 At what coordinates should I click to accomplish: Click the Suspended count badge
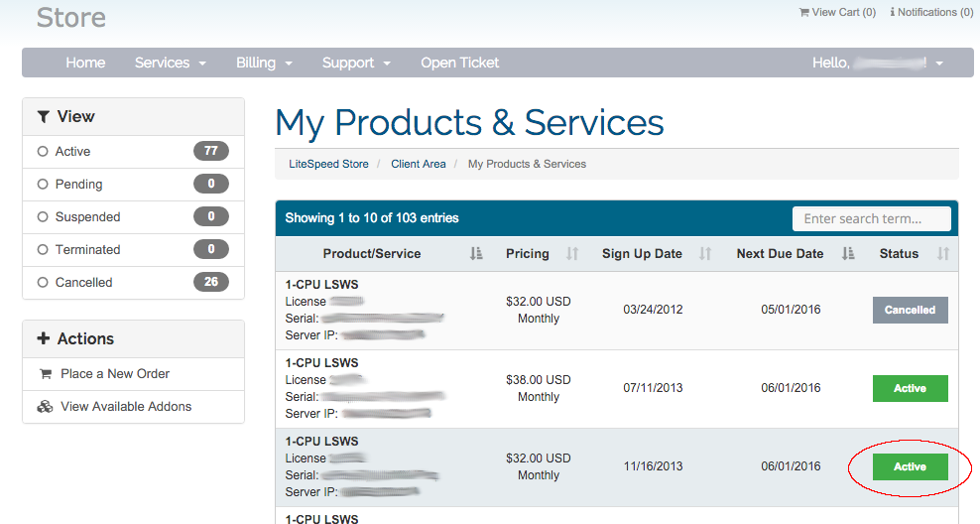211,216
